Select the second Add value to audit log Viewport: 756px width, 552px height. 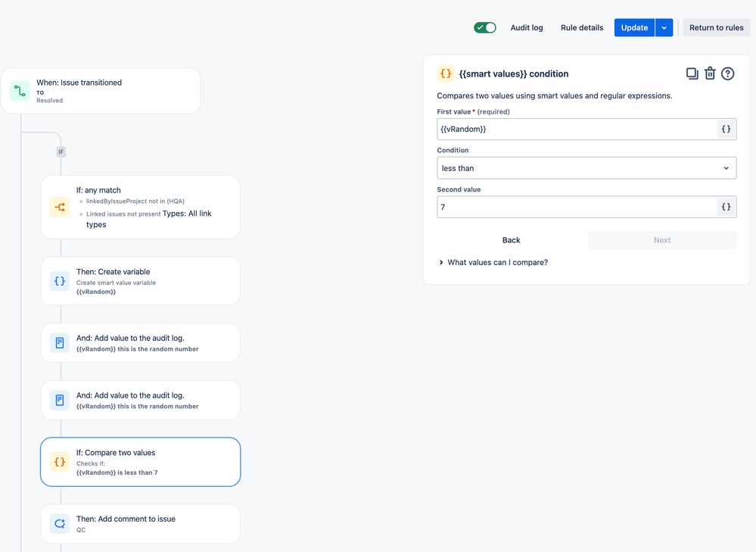[x=140, y=400]
